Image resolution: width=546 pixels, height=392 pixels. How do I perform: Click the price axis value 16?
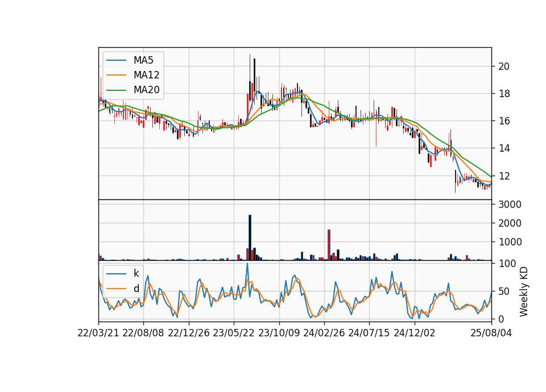503,121
